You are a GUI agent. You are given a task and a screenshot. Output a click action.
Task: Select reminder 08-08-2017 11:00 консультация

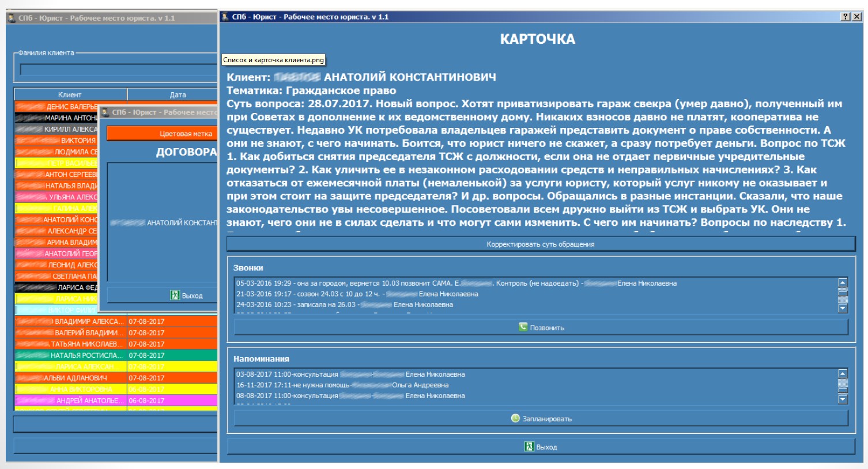pos(350,395)
